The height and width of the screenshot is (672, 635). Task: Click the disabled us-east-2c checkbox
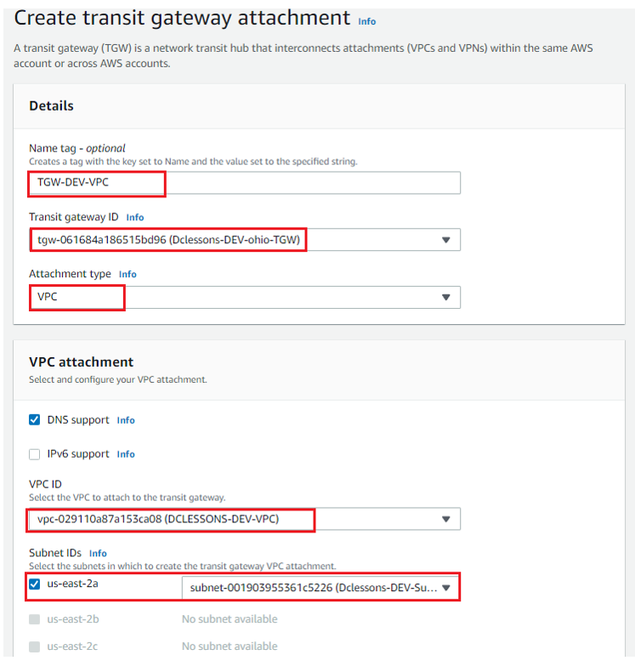pyautogui.click(x=35, y=646)
